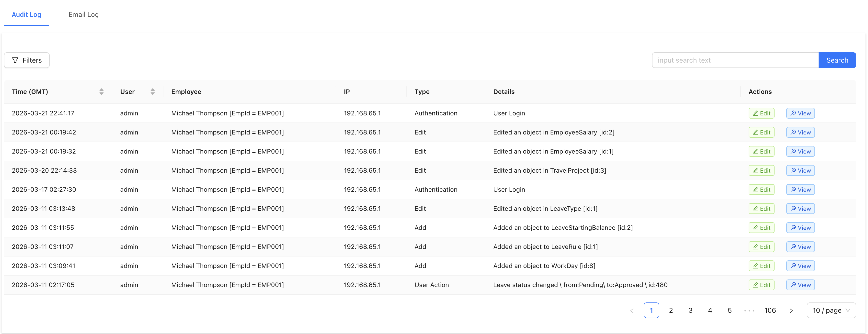Select the Audit Log tab
868x334 pixels.
coord(26,14)
